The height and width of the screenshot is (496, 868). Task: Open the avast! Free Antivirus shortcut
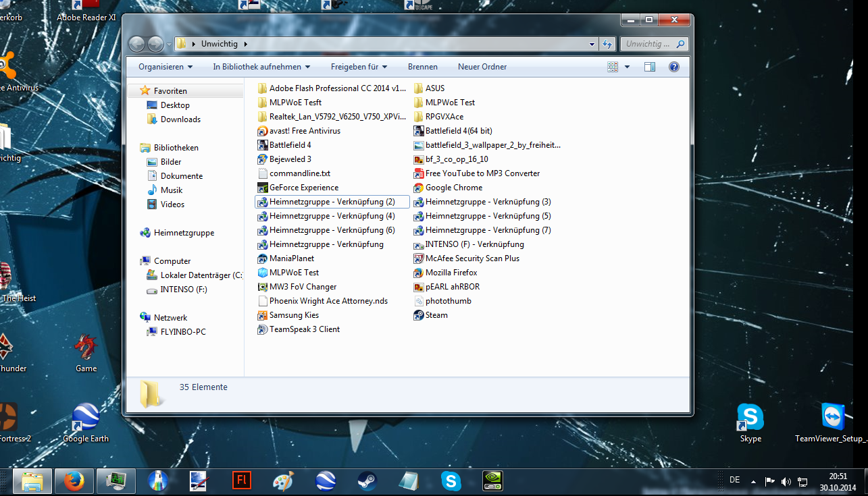300,131
